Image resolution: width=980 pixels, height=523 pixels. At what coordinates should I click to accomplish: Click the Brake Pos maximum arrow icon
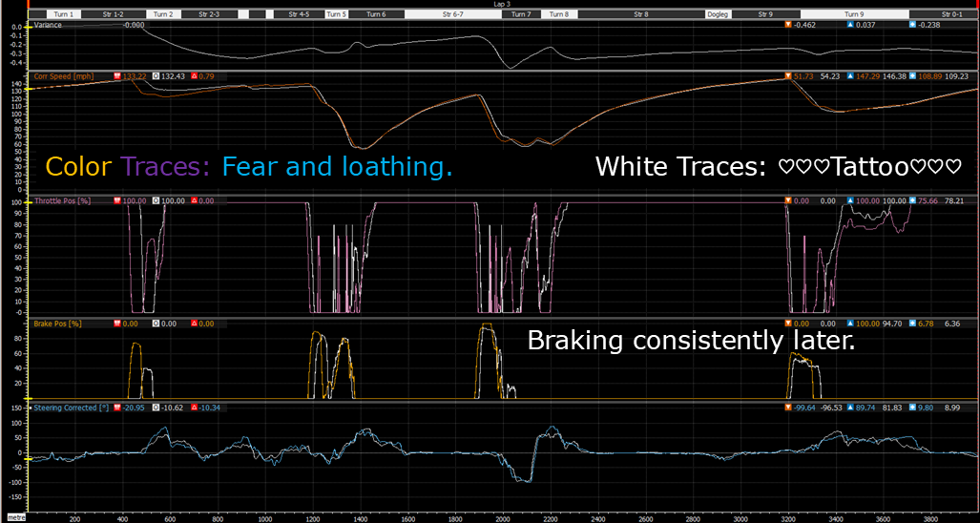point(849,324)
